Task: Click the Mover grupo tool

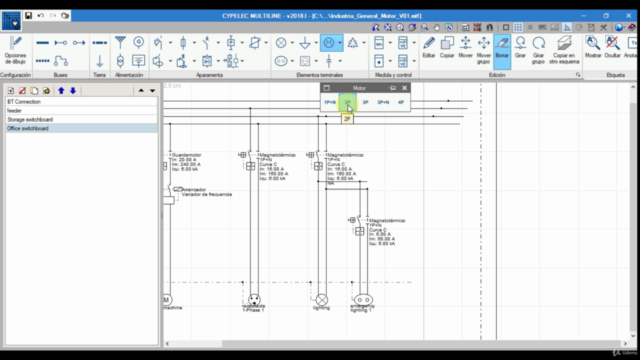Action: tap(484, 50)
